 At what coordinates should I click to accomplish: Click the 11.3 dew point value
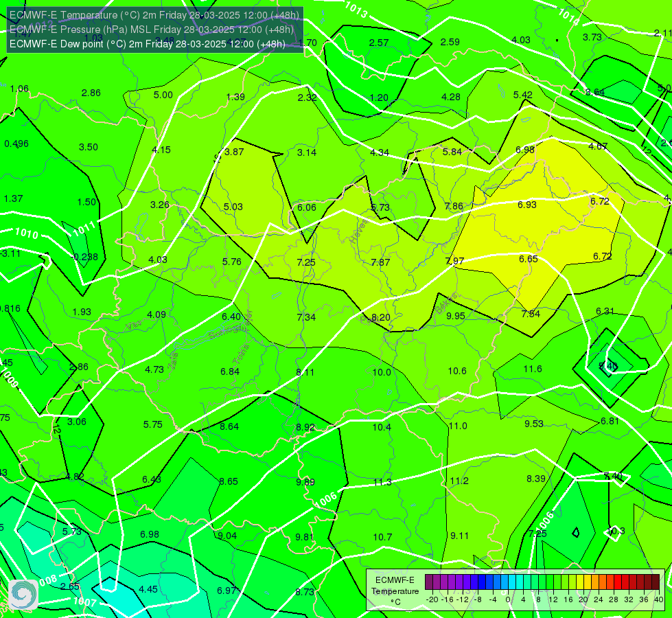[x=382, y=483]
